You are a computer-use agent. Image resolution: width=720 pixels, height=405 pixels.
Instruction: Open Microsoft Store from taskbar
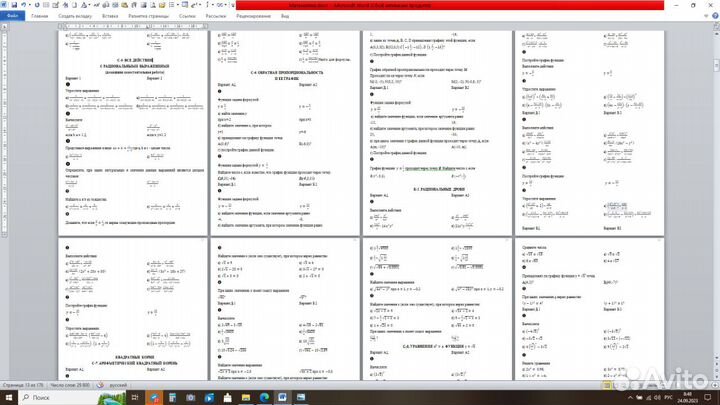[227, 397]
